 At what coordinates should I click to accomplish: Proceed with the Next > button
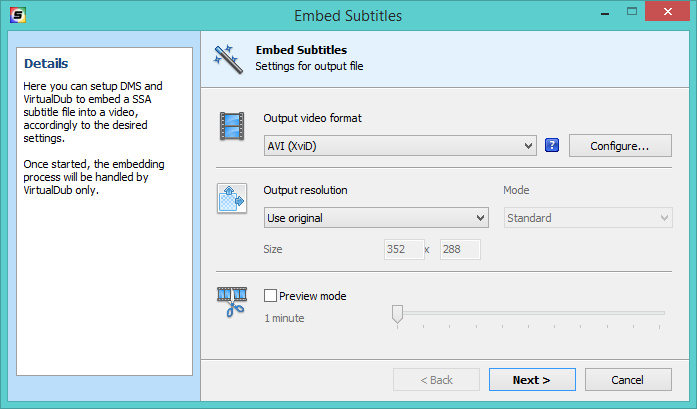pos(532,380)
